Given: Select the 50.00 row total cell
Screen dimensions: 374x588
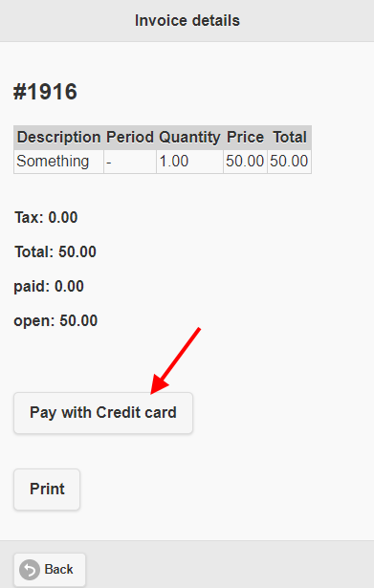Looking at the screenshot, I should 289,162.
